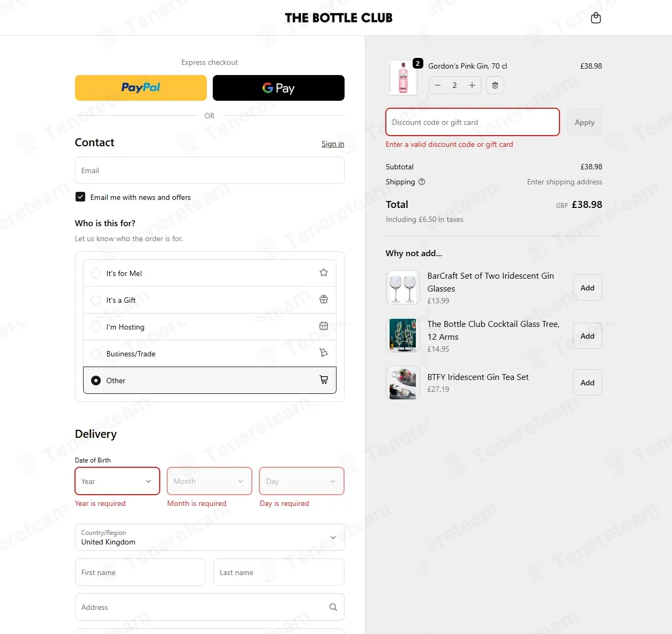Decrease Gordon's Pink Gin quantity with minus
Viewport: 672px width, 634px height.
pos(438,85)
